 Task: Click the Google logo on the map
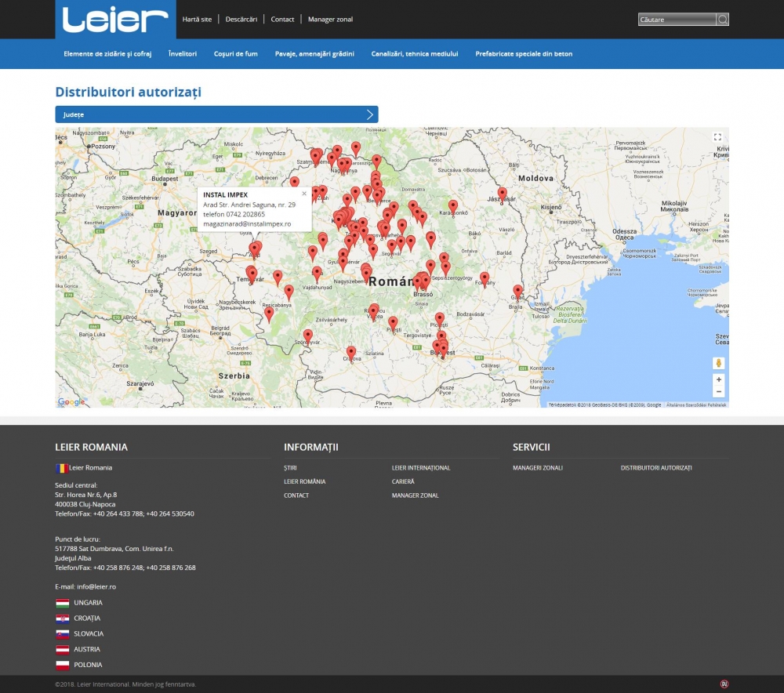[x=71, y=401]
